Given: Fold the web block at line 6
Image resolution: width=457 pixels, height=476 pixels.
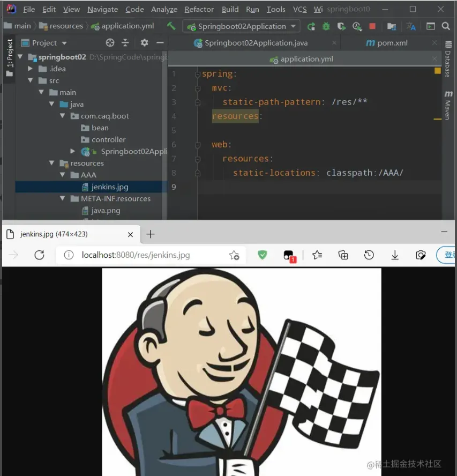Looking at the screenshot, I should click(198, 145).
